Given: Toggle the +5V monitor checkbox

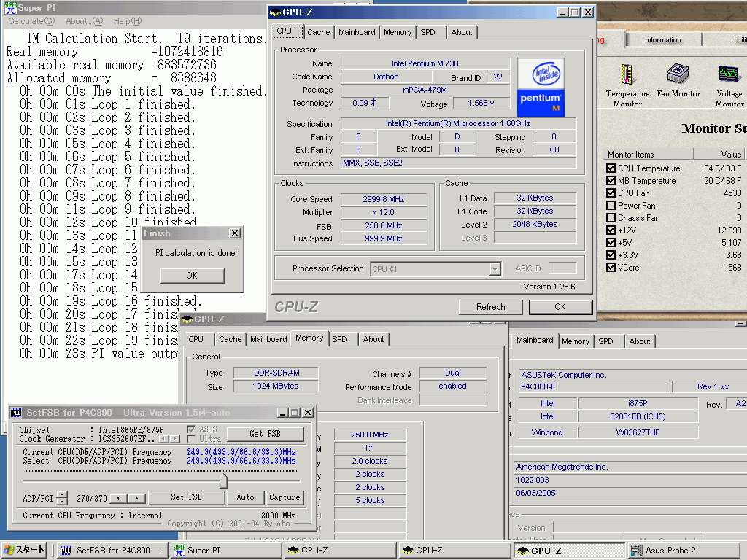Looking at the screenshot, I should pos(611,242).
